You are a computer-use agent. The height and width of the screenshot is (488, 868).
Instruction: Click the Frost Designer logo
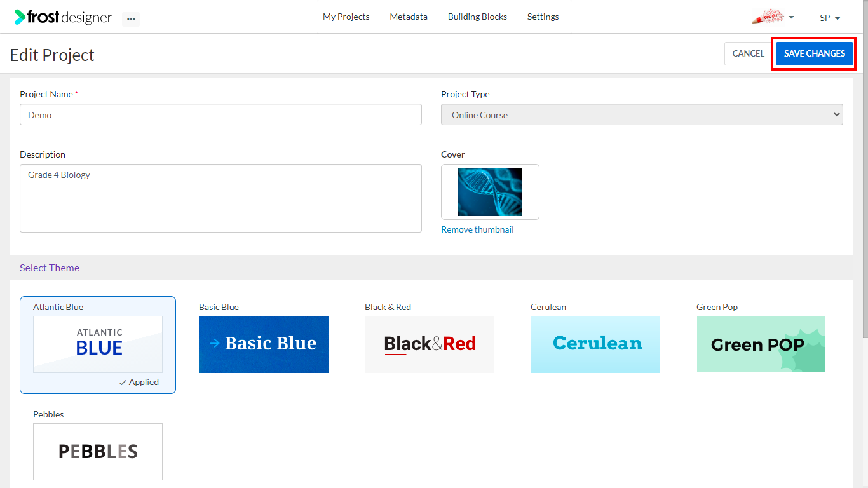pos(63,17)
